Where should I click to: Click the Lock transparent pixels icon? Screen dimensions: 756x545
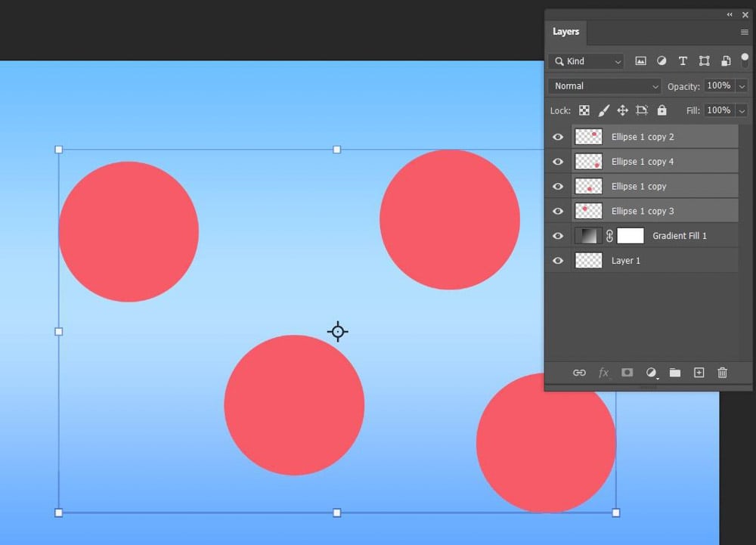click(x=584, y=110)
